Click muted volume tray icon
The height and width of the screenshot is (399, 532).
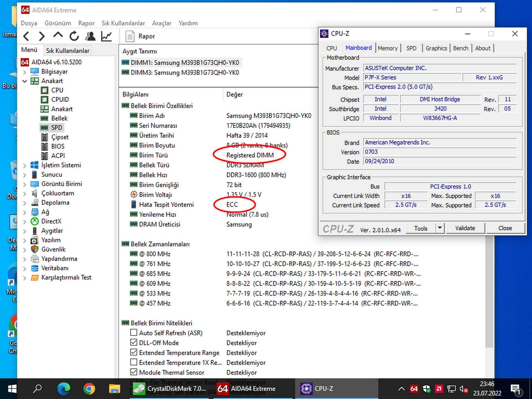click(464, 389)
